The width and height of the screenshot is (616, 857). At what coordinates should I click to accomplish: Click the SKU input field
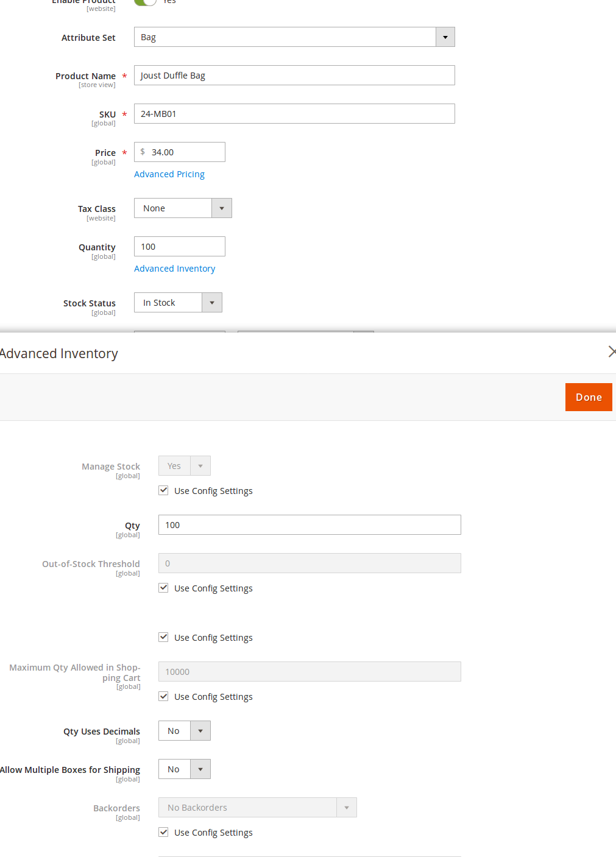click(294, 113)
